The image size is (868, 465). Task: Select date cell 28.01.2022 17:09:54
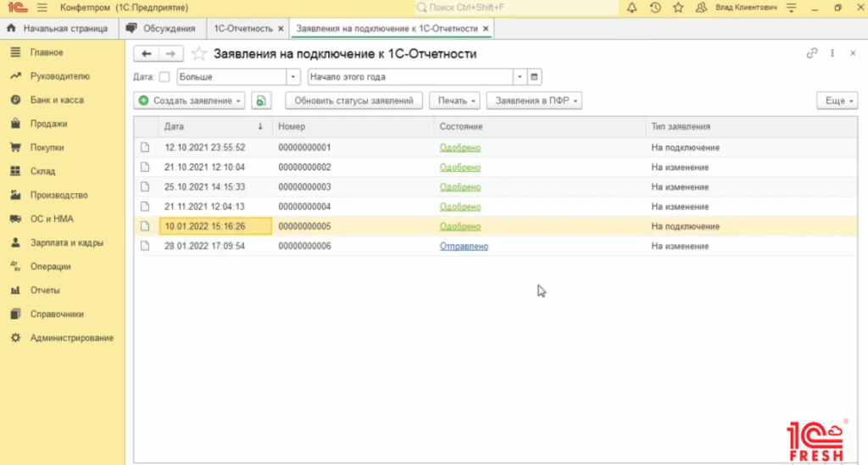(215, 246)
